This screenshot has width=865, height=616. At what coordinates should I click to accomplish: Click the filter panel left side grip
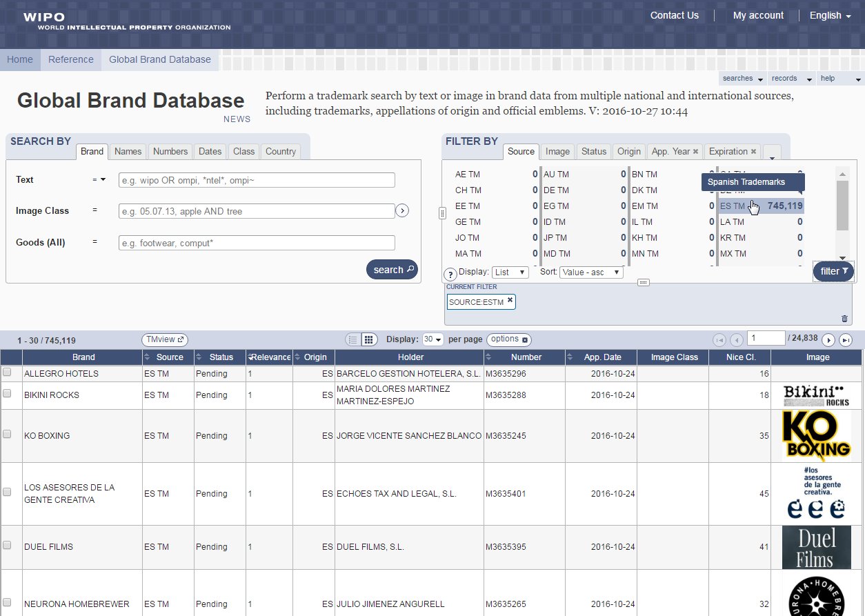443,214
